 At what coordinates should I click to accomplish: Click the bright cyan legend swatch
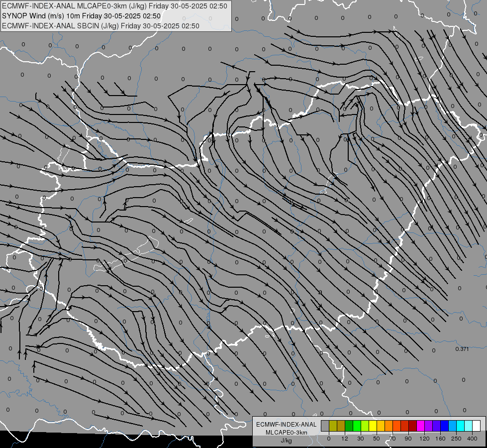pyautogui.click(x=460, y=426)
